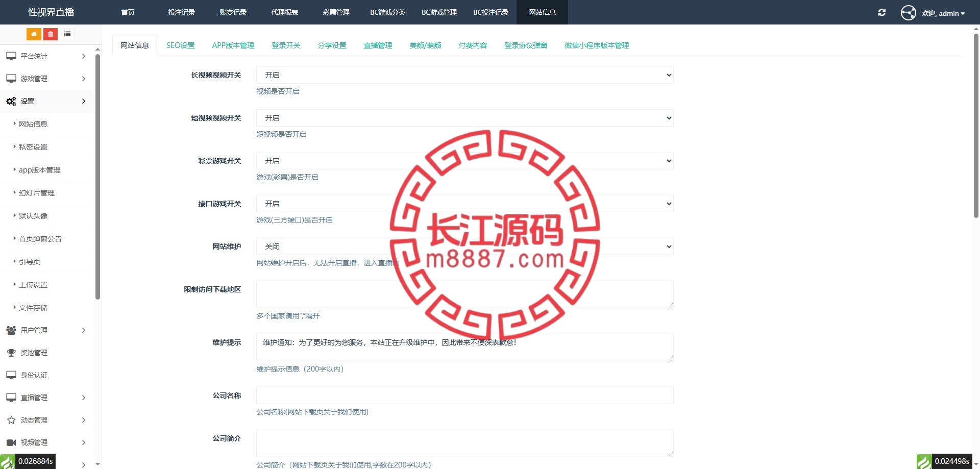980x469 pixels.
Task: Switch to the 美颜/萌颜 tab
Action: coord(425,45)
